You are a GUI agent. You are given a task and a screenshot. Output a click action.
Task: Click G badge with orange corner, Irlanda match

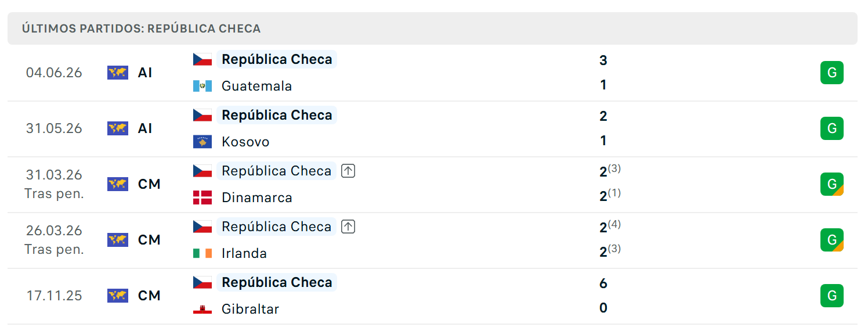(832, 240)
